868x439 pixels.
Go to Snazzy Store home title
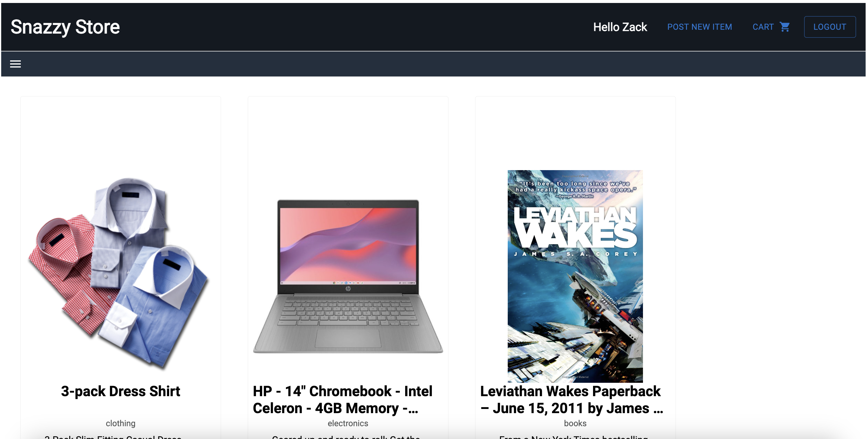coord(65,27)
